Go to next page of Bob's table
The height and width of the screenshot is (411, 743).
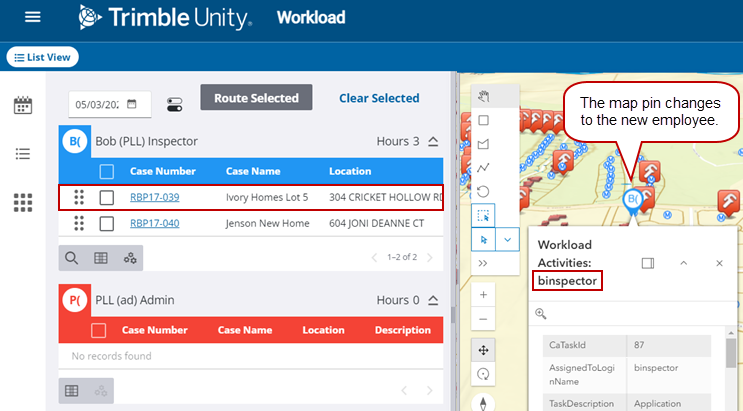(x=430, y=257)
